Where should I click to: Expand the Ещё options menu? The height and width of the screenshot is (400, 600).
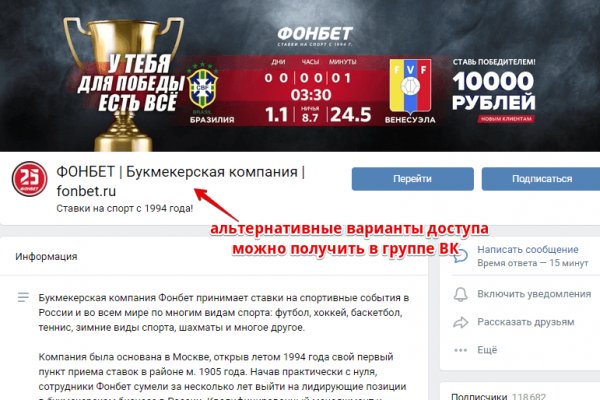tap(487, 350)
